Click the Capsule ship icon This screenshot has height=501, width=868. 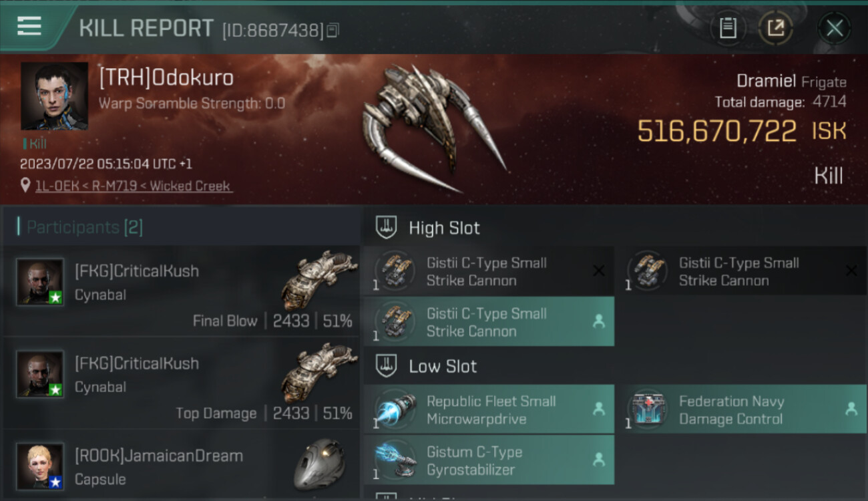319,464
